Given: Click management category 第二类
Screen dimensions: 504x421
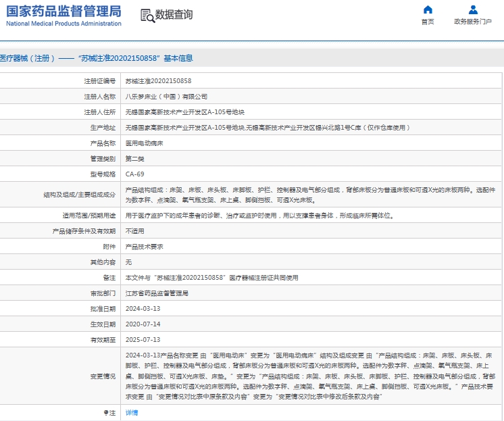Looking at the screenshot, I should (134, 159).
